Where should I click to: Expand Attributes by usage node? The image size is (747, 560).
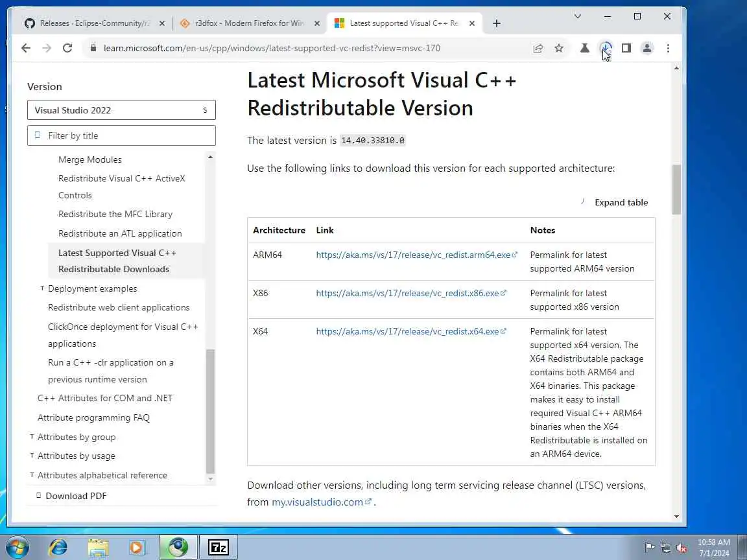pyautogui.click(x=32, y=456)
